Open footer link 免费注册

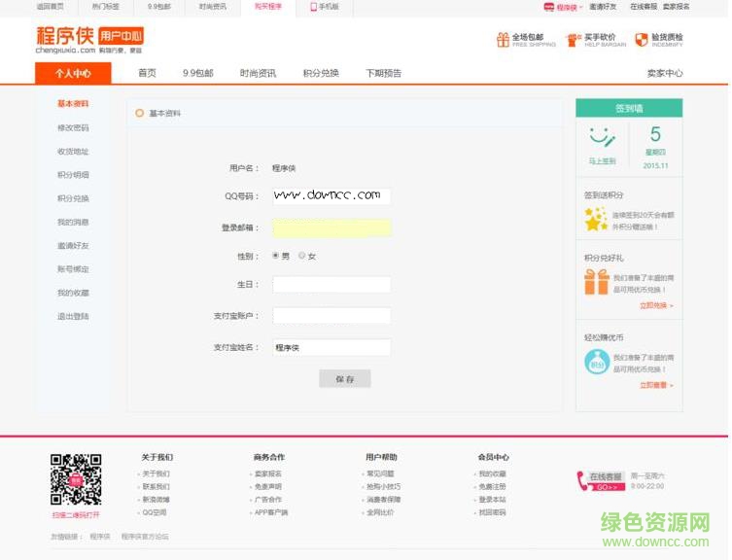(493, 487)
